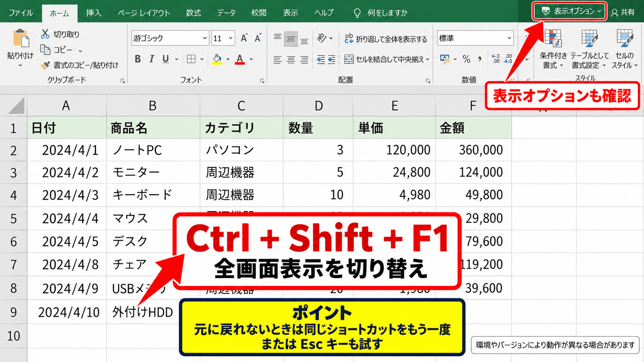Switch to the データ tab

tap(226, 13)
